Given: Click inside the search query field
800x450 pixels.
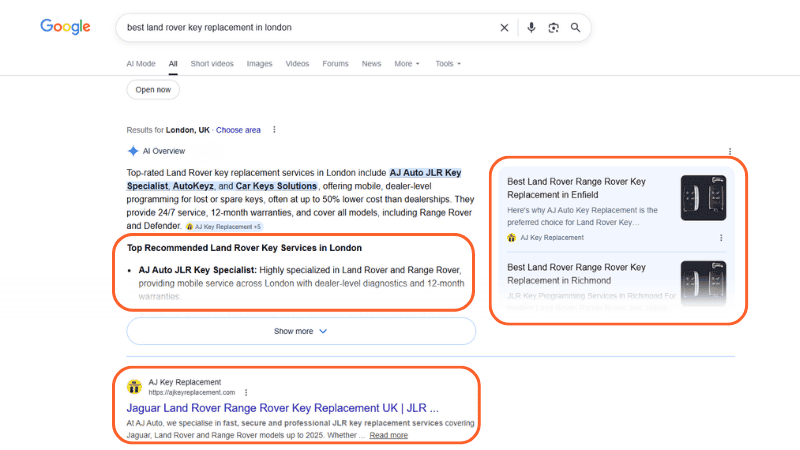Looking at the screenshot, I should click(x=300, y=28).
